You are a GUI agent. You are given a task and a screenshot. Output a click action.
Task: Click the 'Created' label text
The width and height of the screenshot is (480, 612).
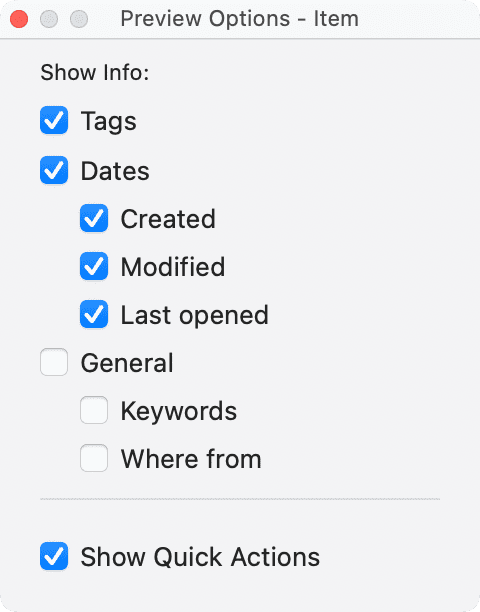coord(168,219)
